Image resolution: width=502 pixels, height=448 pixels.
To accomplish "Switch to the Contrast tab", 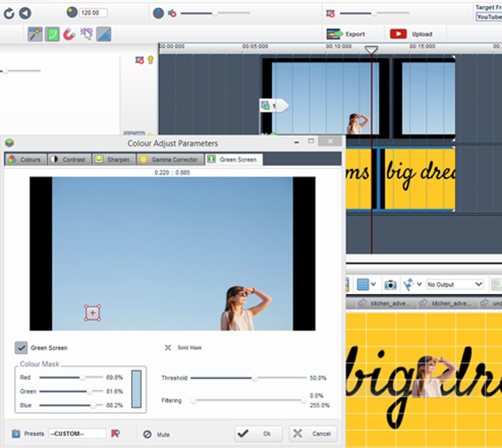I will coord(69,160).
